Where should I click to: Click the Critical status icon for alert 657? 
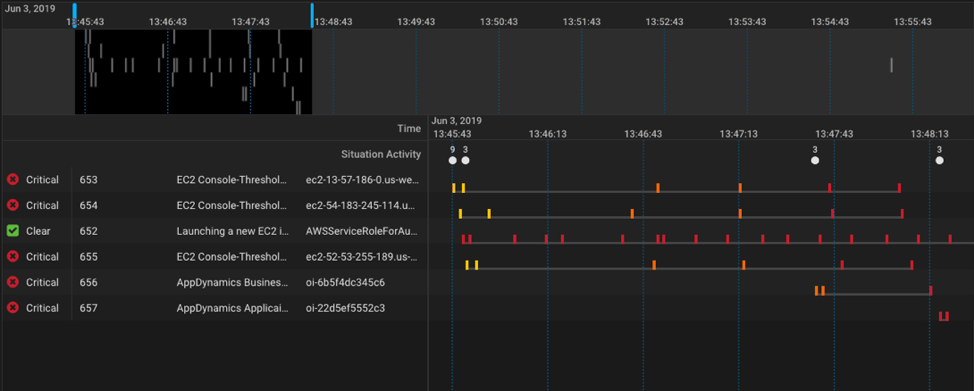click(x=12, y=307)
